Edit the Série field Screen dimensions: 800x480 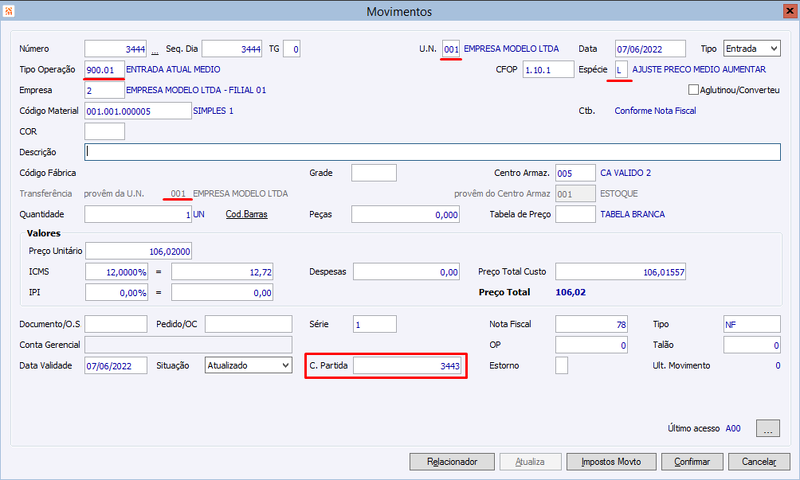374,324
